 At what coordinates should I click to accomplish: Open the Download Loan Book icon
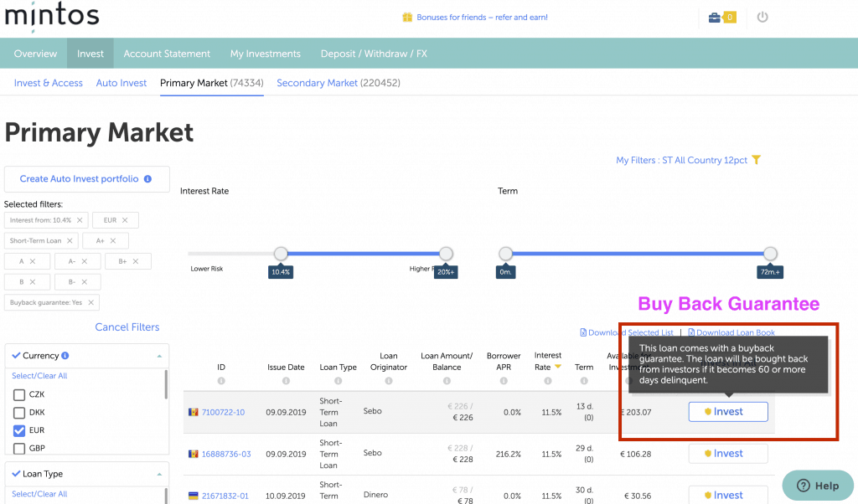[x=690, y=332]
